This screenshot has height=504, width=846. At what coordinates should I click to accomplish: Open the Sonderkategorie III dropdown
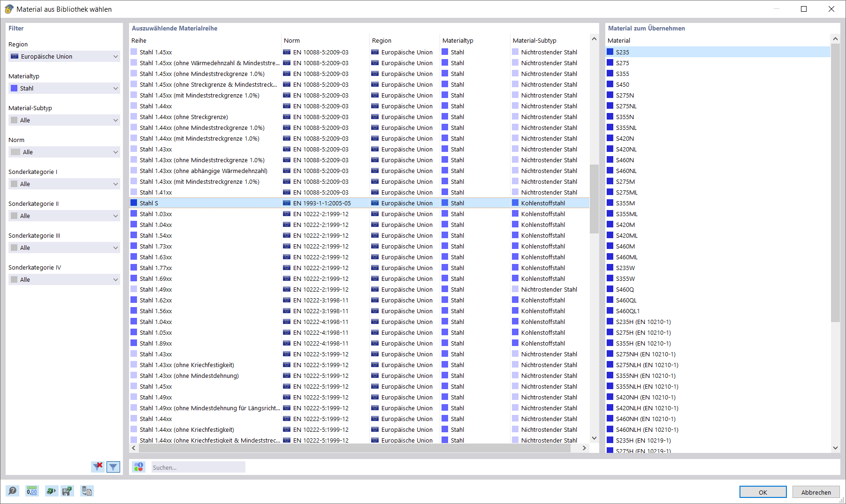point(64,248)
